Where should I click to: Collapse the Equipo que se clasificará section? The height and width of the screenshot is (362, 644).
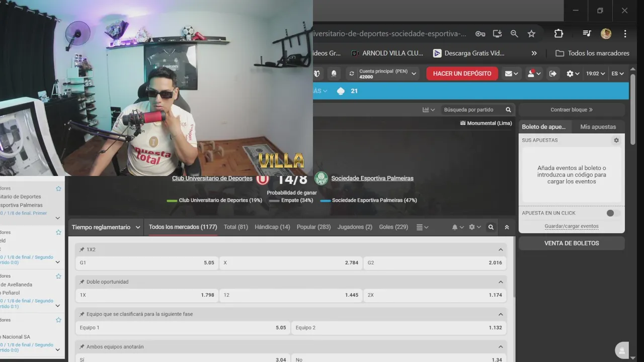pos(501,314)
